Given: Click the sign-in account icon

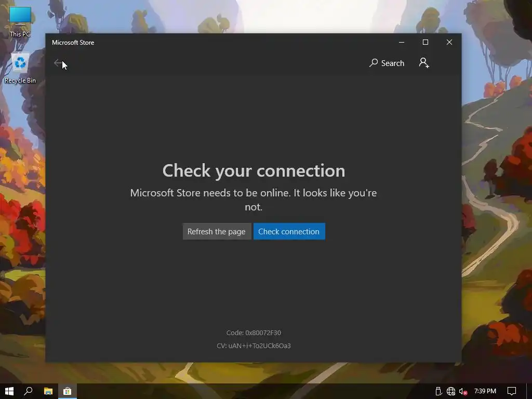Looking at the screenshot, I should click(x=424, y=63).
